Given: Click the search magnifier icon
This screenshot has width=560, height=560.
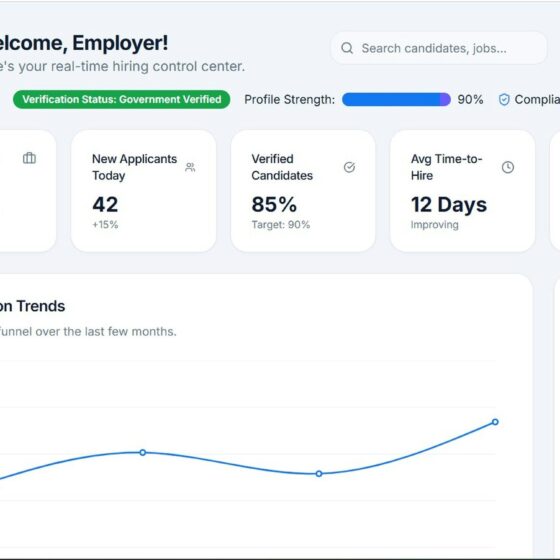Looking at the screenshot, I should pos(347,48).
